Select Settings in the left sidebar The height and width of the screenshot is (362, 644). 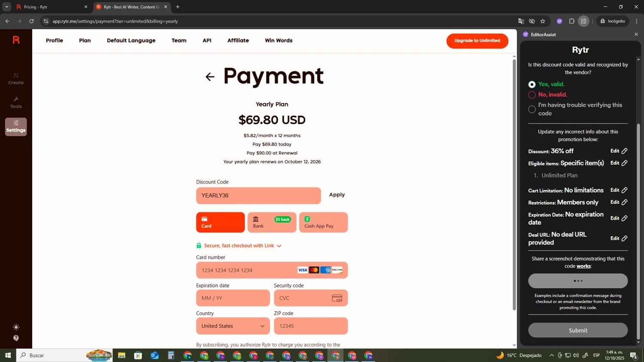(16, 127)
